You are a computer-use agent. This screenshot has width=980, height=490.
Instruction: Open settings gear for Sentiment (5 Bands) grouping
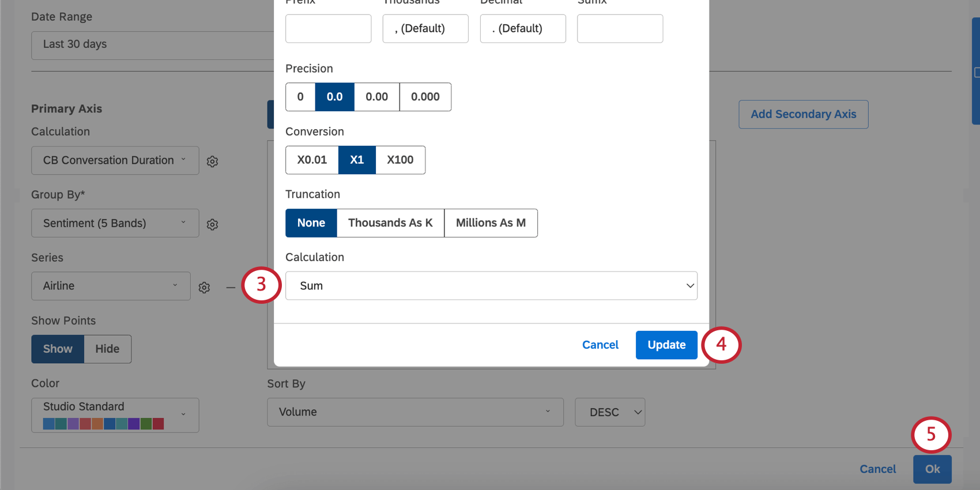[212, 224]
